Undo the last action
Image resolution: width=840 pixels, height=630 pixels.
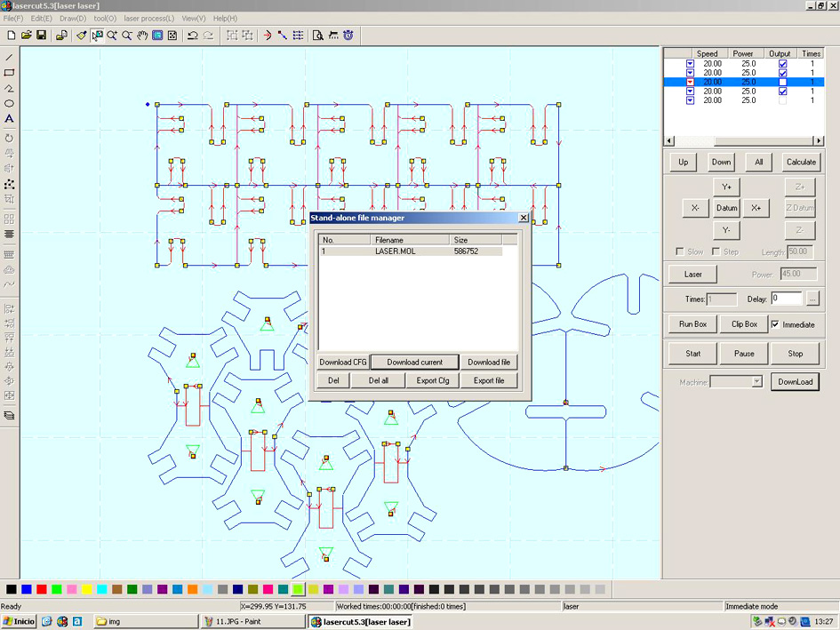[192, 36]
